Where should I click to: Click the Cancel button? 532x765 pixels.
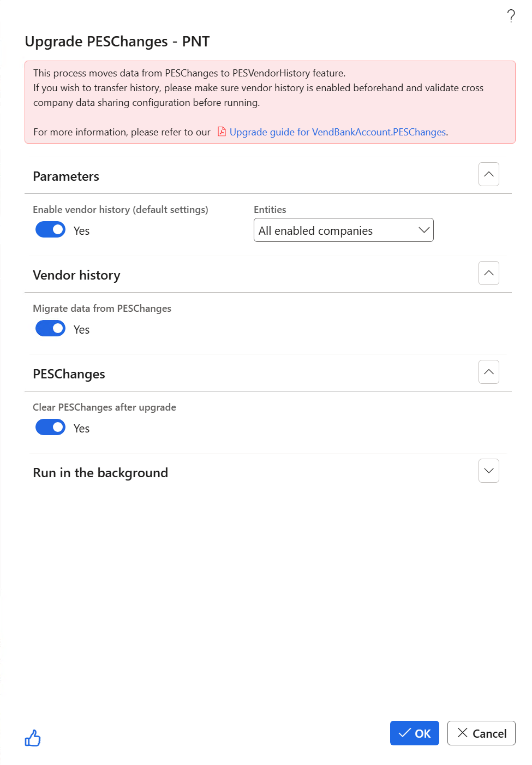click(481, 733)
